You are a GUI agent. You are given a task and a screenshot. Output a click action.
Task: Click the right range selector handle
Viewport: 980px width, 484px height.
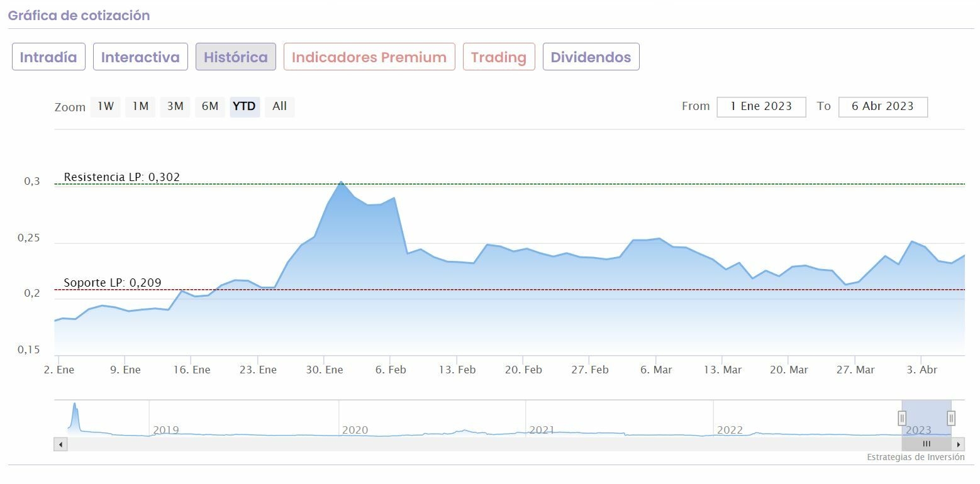point(951,417)
